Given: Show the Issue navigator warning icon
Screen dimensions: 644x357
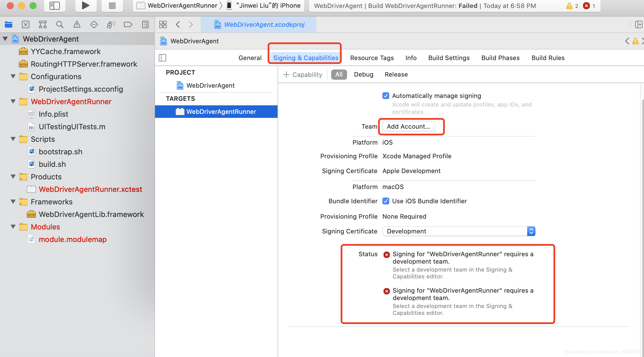Looking at the screenshot, I should [77, 25].
